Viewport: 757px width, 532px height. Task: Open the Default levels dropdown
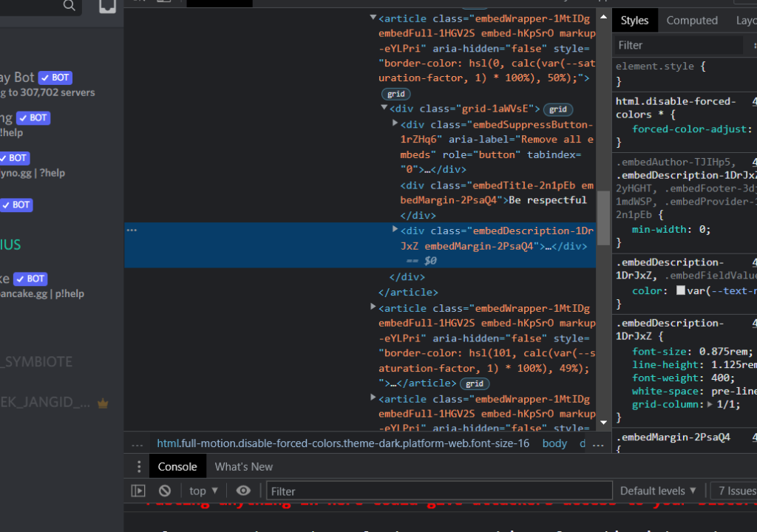pyautogui.click(x=658, y=491)
